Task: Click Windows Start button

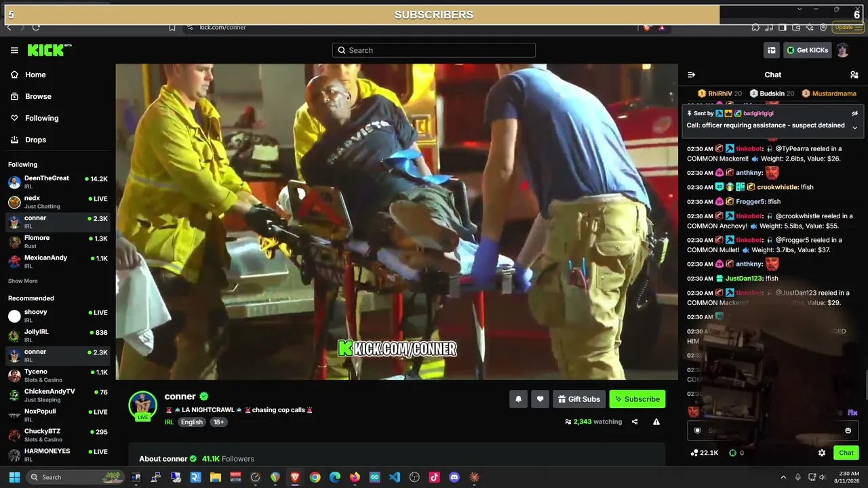Action: pyautogui.click(x=14, y=477)
